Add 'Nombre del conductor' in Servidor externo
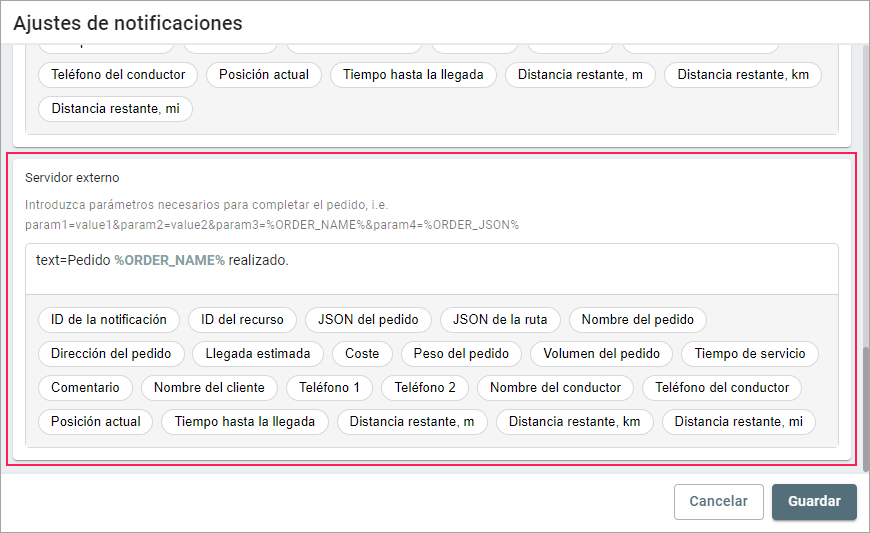 pos(555,387)
